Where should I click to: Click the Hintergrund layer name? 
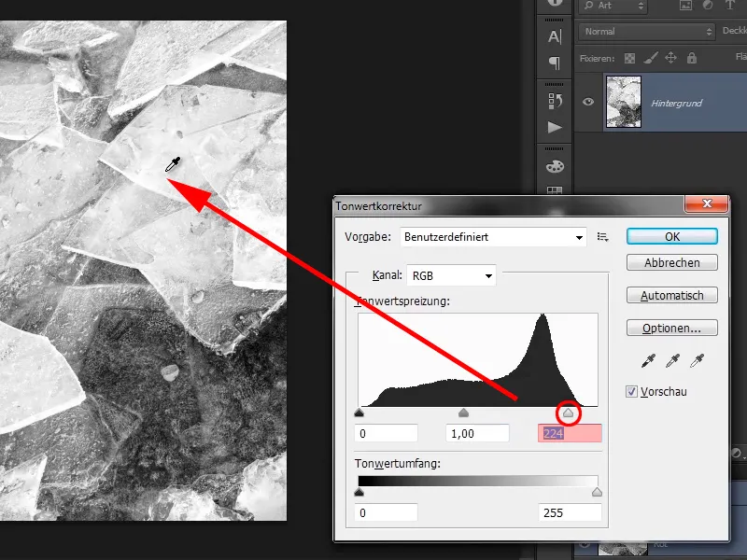[x=676, y=103]
